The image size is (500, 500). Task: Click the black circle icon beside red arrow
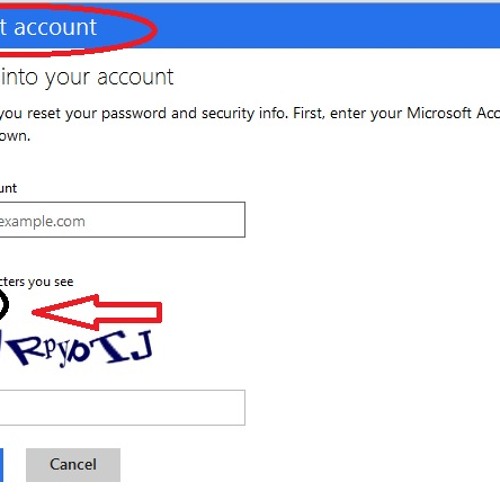pos(3,304)
